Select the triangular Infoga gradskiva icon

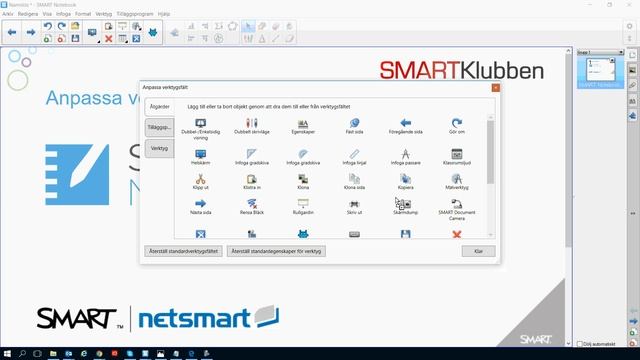click(251, 154)
